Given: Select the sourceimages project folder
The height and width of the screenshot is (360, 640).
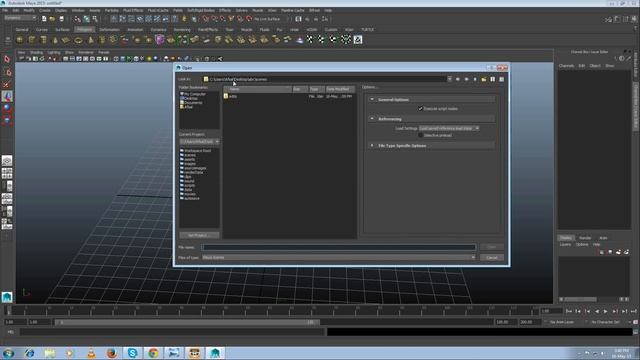Looking at the screenshot, I should (193, 168).
